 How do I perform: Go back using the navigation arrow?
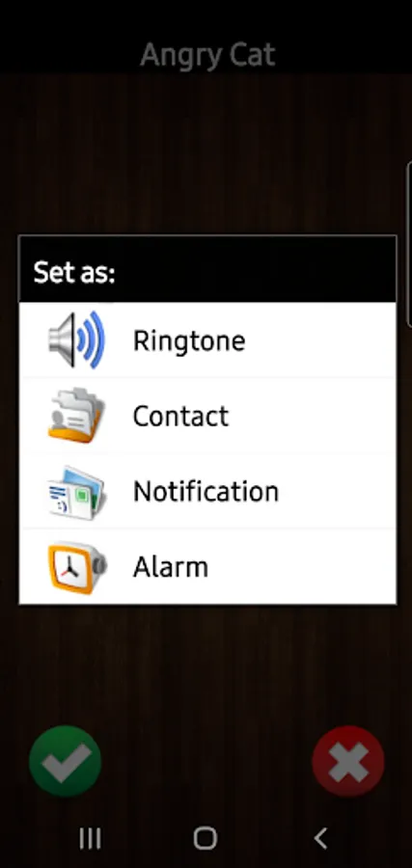(320, 838)
